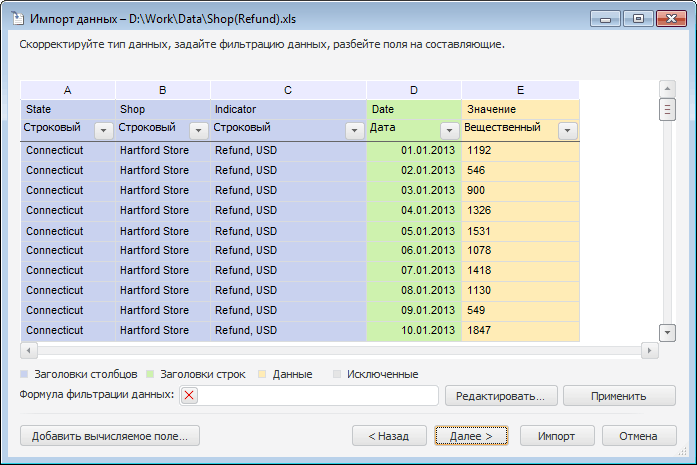The width and height of the screenshot is (697, 465).
Task: Open Добавить вычисляемое поле... dialog
Action: (110, 436)
